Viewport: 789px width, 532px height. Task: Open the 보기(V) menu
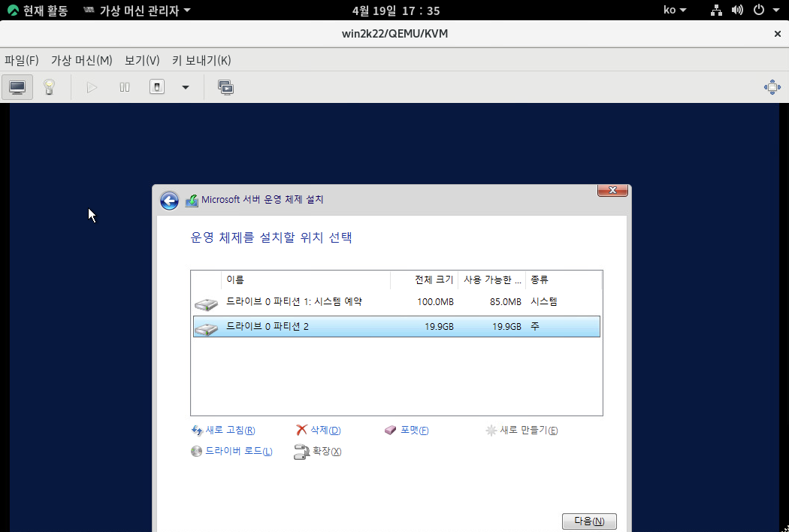coord(143,60)
